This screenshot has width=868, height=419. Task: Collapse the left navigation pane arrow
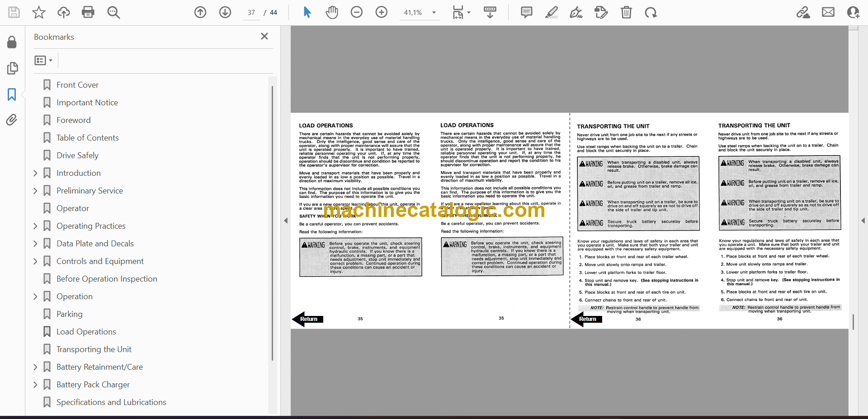pos(286,221)
